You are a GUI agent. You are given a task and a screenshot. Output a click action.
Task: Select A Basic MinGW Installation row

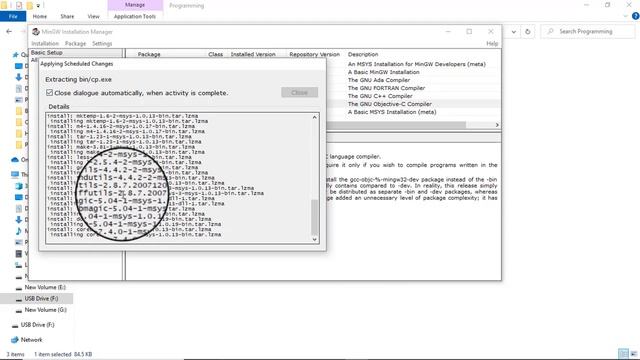click(x=383, y=72)
